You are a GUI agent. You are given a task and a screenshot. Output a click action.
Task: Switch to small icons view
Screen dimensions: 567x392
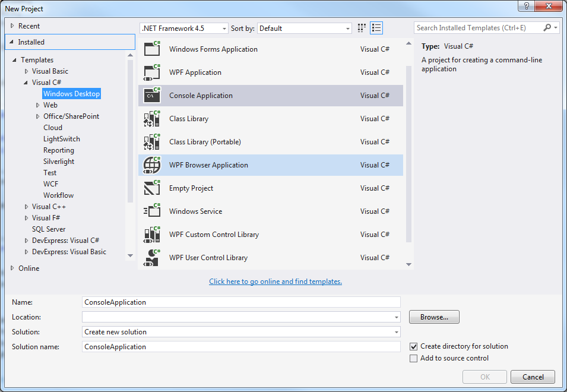362,28
